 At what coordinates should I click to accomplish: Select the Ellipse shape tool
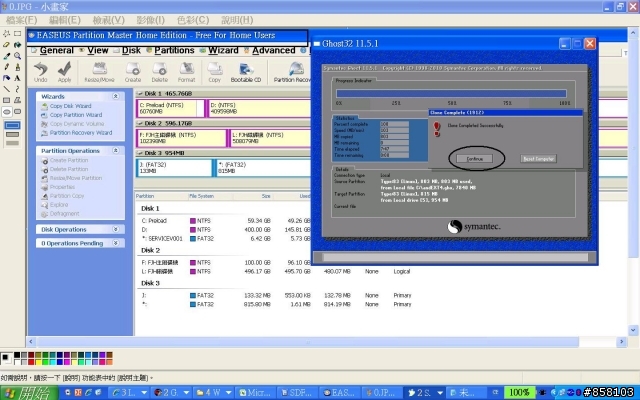(7, 111)
